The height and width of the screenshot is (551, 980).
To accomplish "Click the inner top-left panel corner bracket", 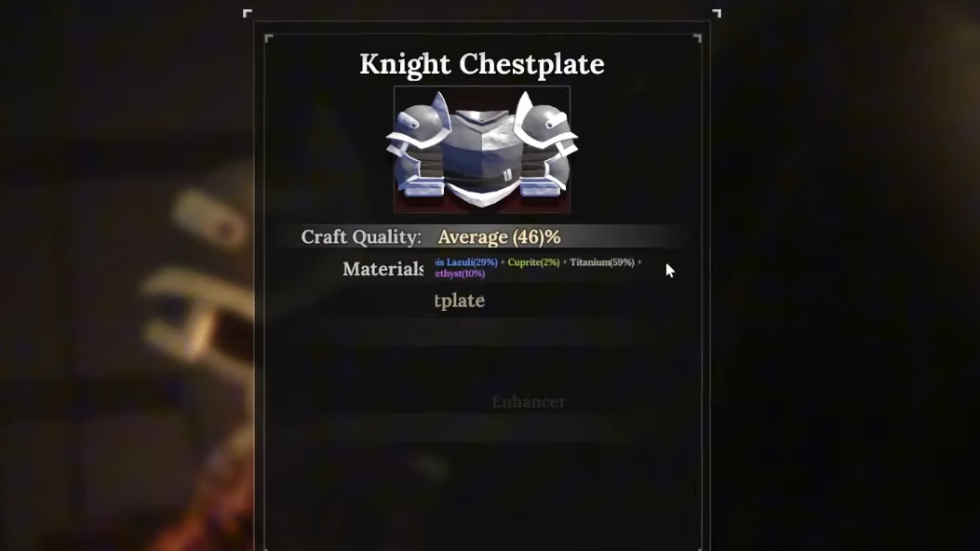I will pyautogui.click(x=269, y=38).
